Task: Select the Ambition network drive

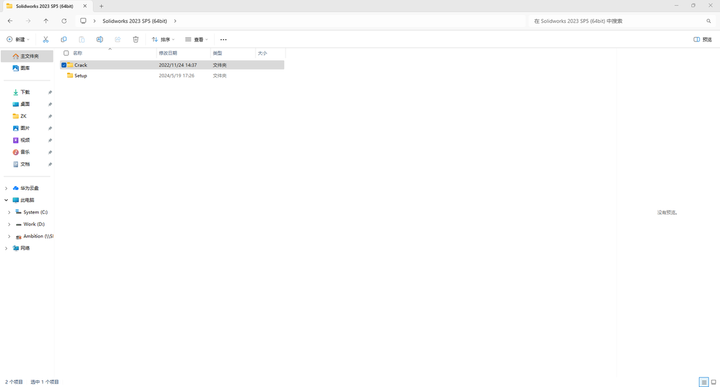Action: (x=34, y=236)
